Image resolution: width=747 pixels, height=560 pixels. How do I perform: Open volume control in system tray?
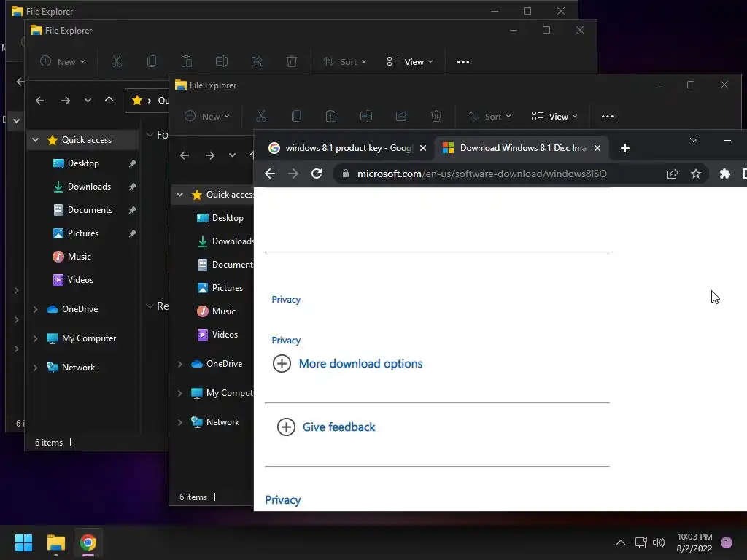659,542
